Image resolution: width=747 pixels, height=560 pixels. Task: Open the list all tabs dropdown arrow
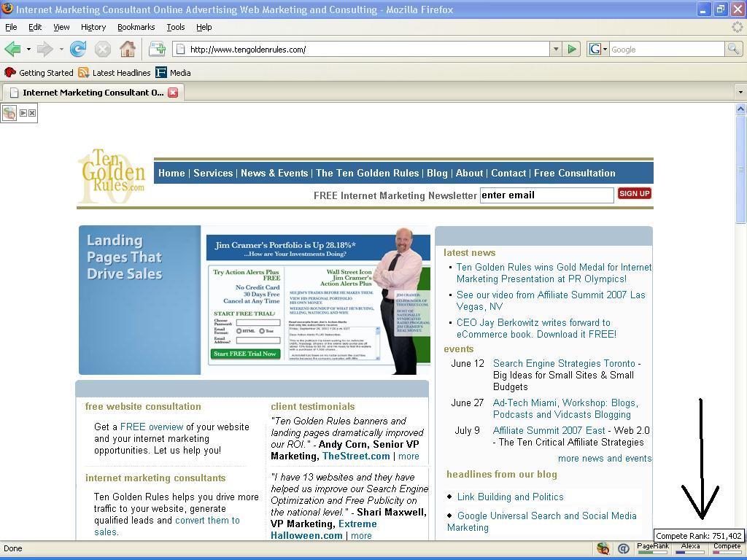[x=740, y=92]
